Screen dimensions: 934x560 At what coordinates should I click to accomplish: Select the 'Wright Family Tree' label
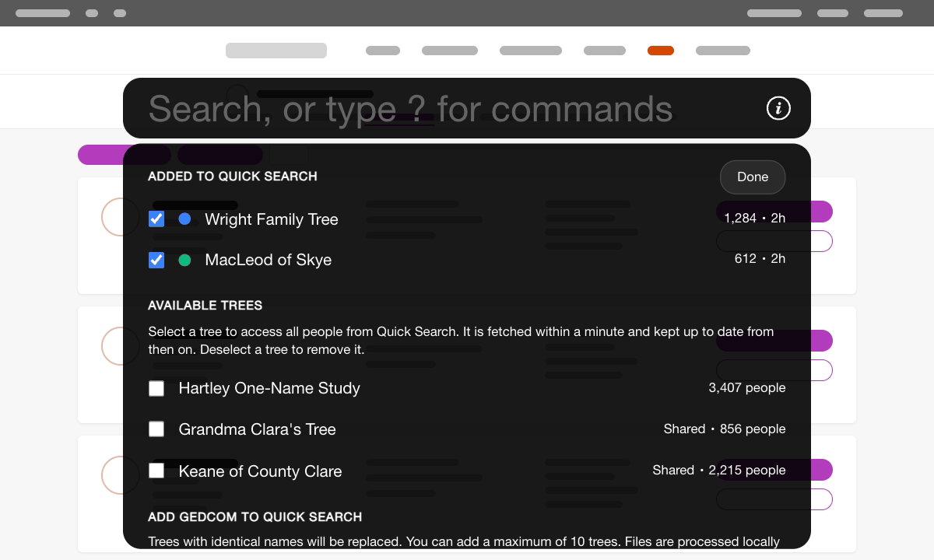point(272,219)
